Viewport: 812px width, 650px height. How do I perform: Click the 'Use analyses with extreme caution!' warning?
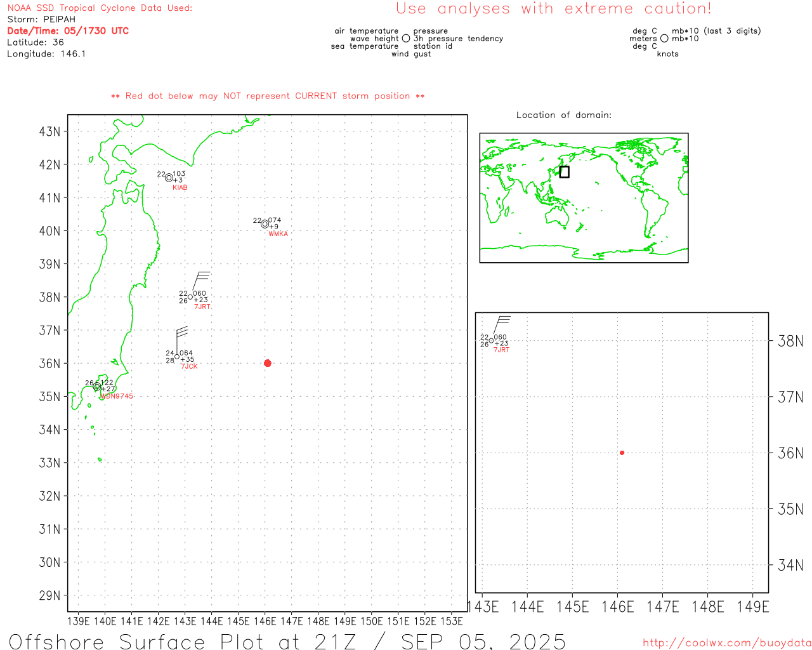(554, 8)
